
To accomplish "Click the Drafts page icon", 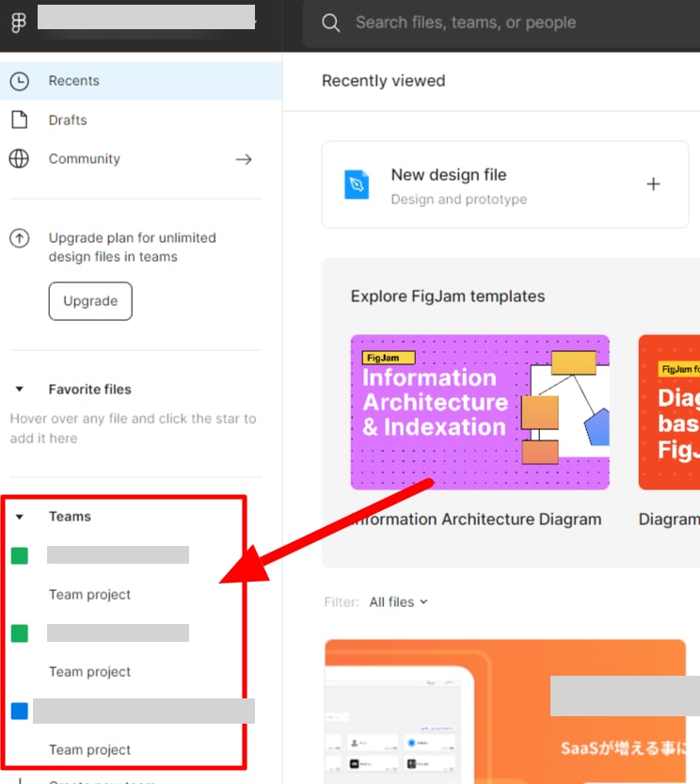I will click(20, 120).
